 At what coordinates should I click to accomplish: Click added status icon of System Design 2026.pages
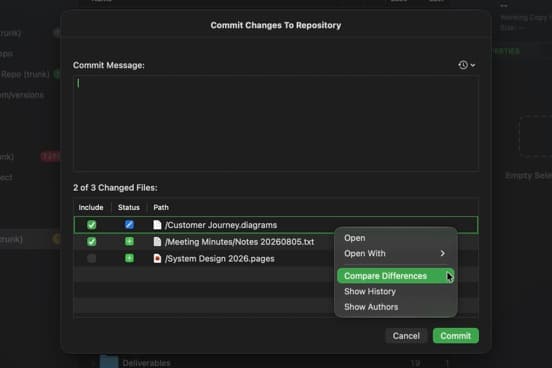pyautogui.click(x=129, y=258)
